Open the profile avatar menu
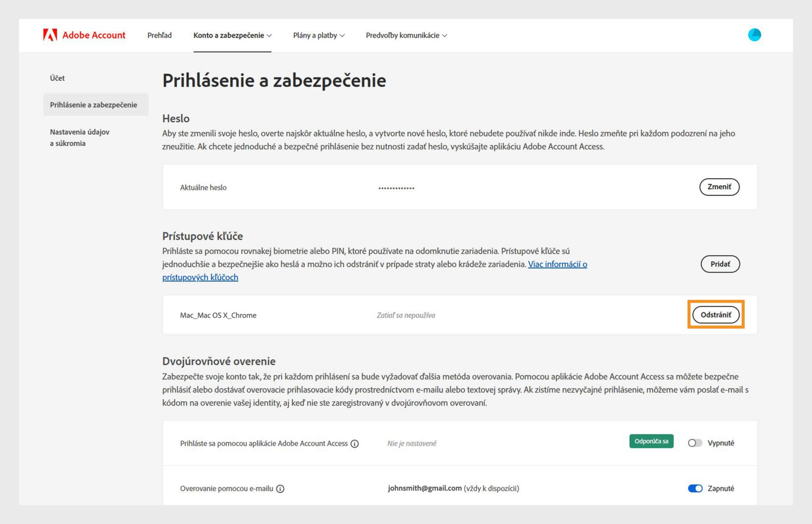The height and width of the screenshot is (524, 812). point(754,35)
